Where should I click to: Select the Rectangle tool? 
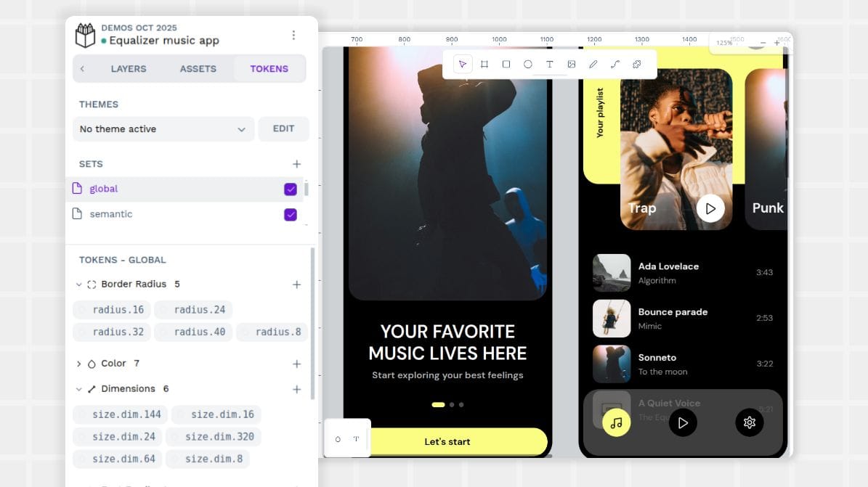pyautogui.click(x=506, y=64)
